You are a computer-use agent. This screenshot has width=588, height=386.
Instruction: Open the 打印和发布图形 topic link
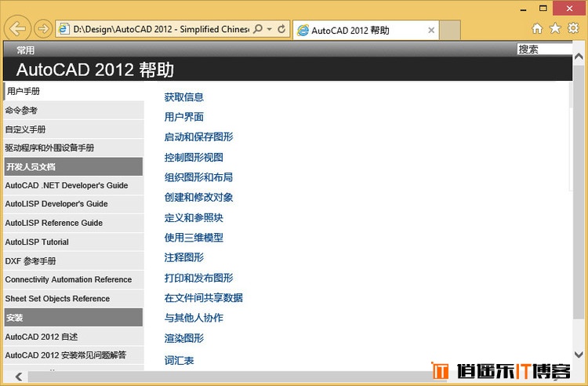199,278
